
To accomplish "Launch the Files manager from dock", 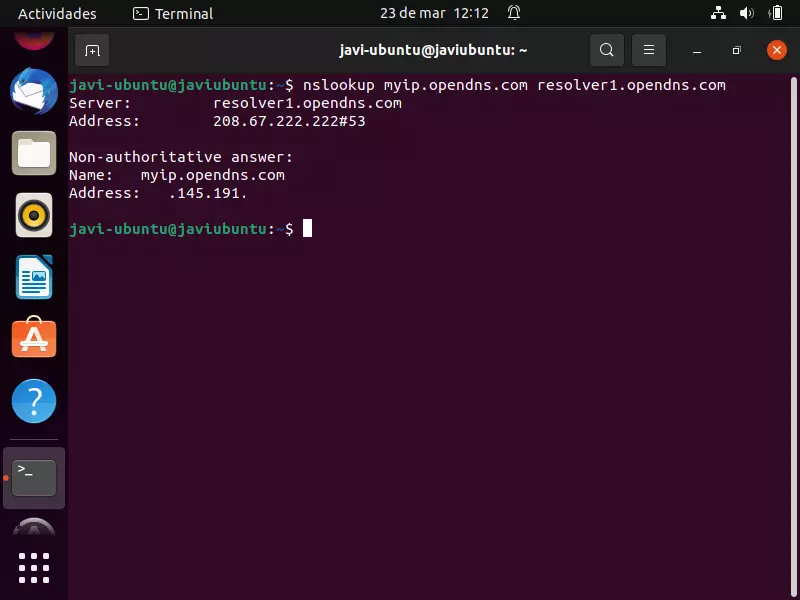I will (x=34, y=154).
